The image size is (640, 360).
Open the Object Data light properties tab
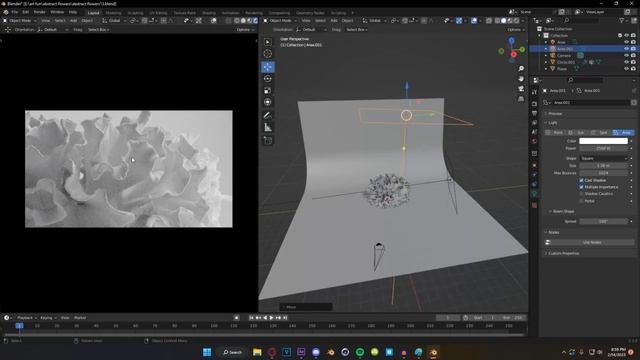point(534,194)
